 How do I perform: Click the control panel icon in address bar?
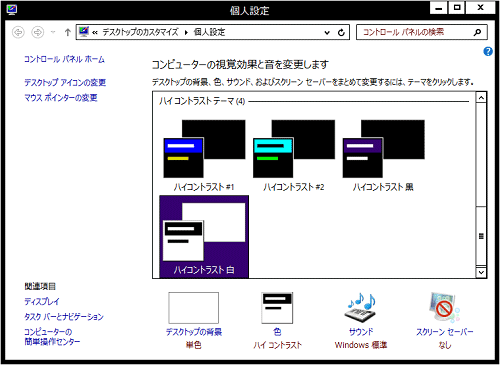tap(84, 32)
